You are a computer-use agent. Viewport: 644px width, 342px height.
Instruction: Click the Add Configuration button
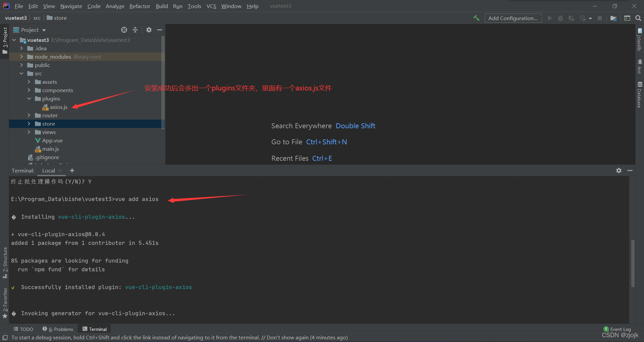pos(513,18)
